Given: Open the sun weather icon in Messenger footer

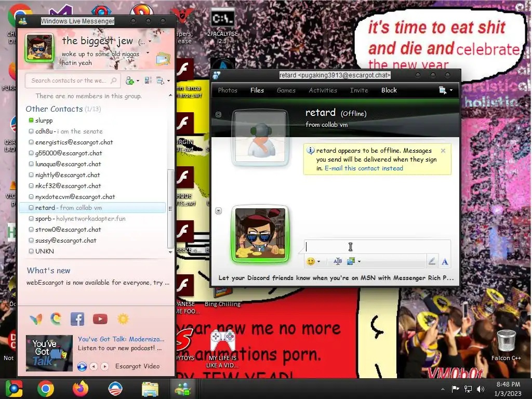Looking at the screenshot, I should coord(123,319).
